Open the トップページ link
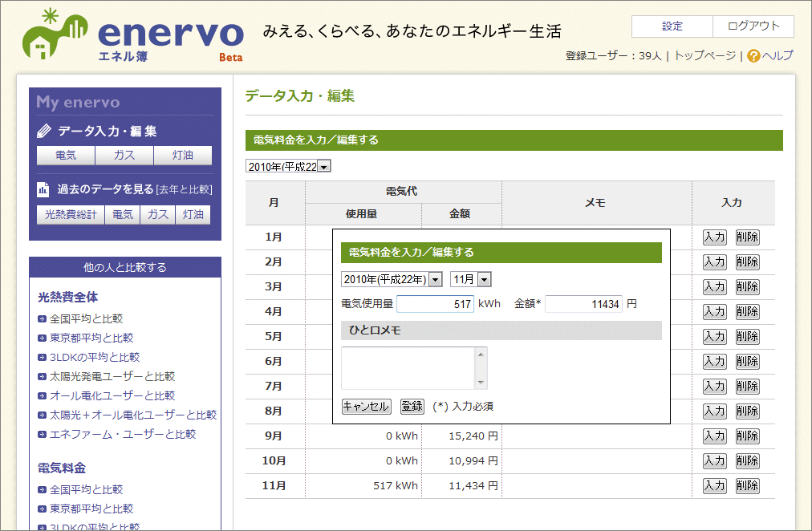Screen dimensions: 812x531 coord(704,56)
